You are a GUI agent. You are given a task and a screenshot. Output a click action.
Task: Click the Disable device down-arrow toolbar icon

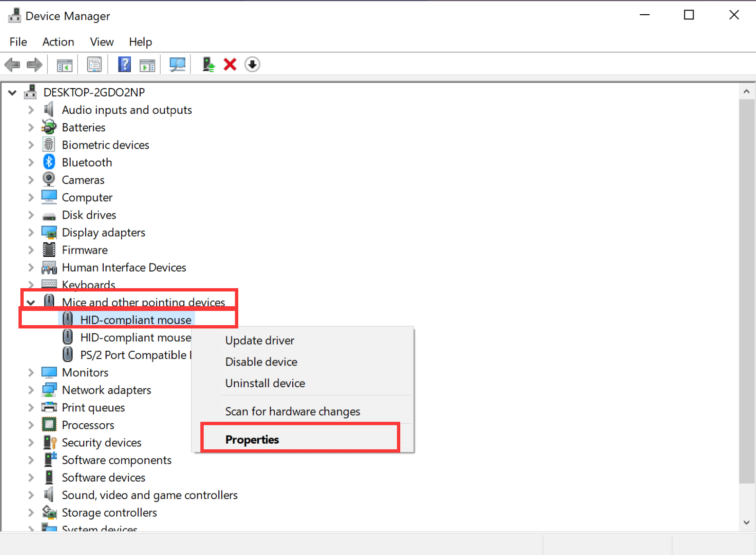[x=252, y=64]
